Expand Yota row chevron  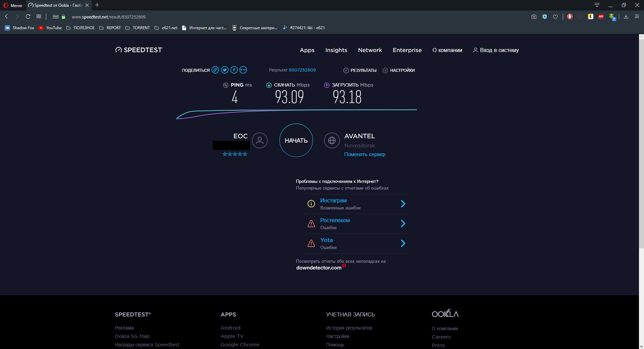pyautogui.click(x=403, y=243)
